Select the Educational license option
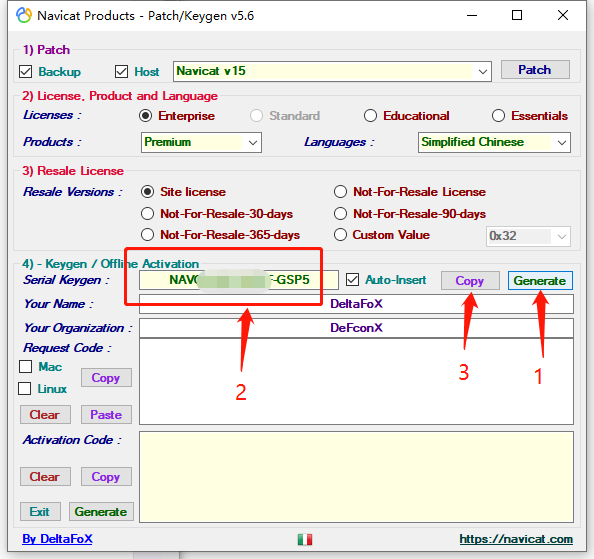The image size is (594, 559). pos(370,116)
